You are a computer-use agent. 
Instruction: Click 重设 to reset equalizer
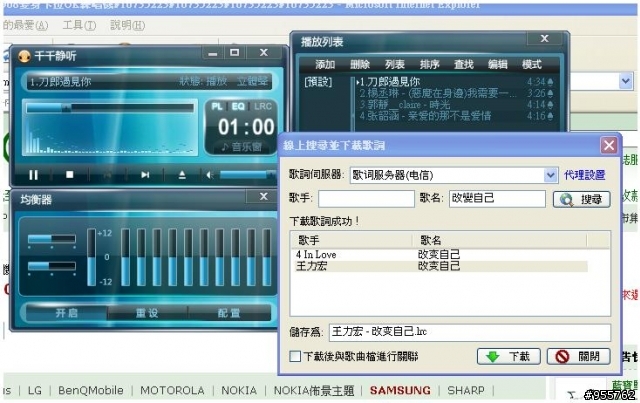147,313
